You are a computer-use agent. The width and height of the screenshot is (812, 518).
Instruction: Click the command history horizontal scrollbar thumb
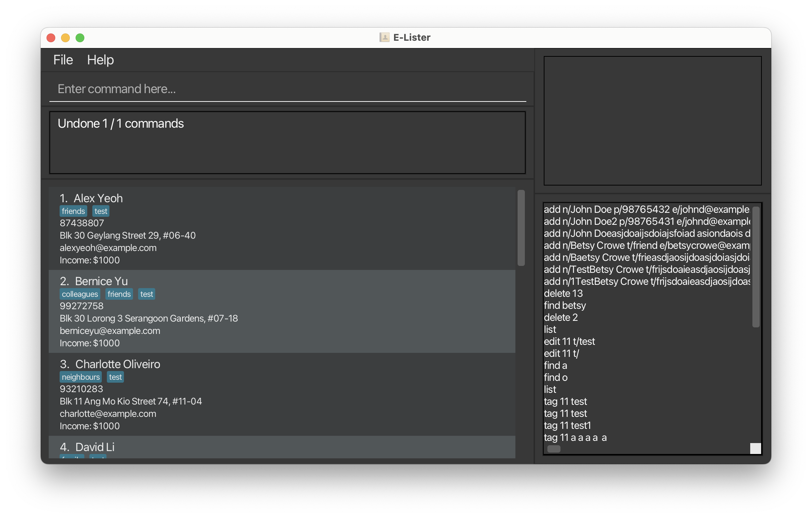(554, 449)
